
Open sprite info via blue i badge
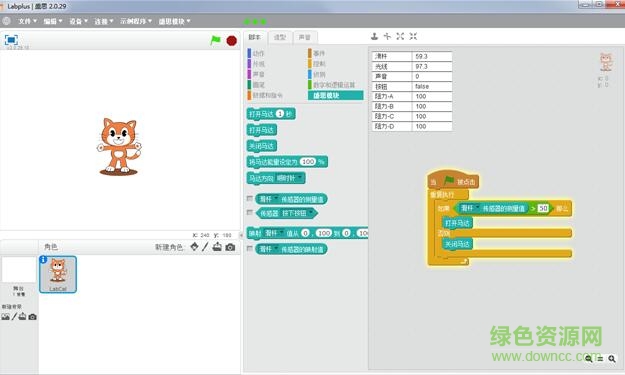pos(43,260)
